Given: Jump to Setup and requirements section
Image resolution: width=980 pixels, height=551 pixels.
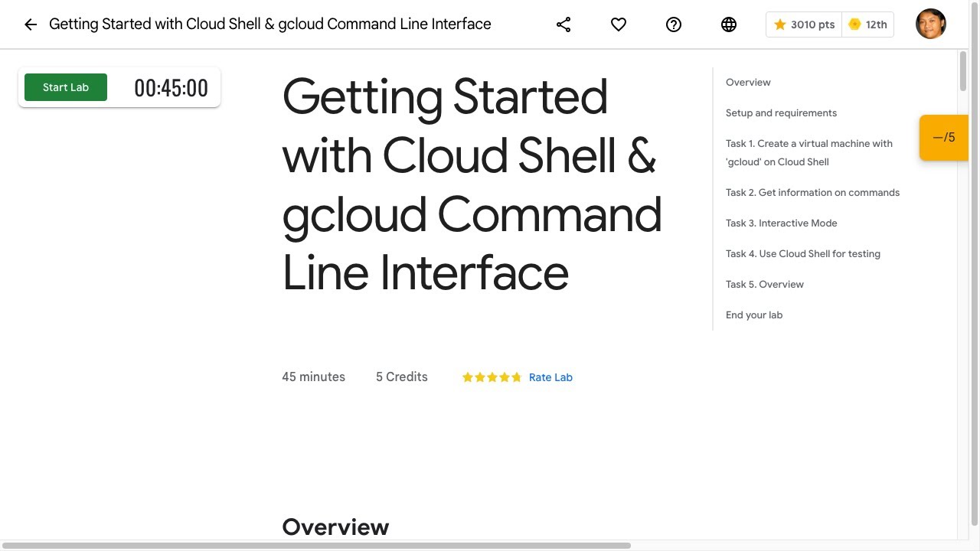Looking at the screenshot, I should [x=781, y=113].
